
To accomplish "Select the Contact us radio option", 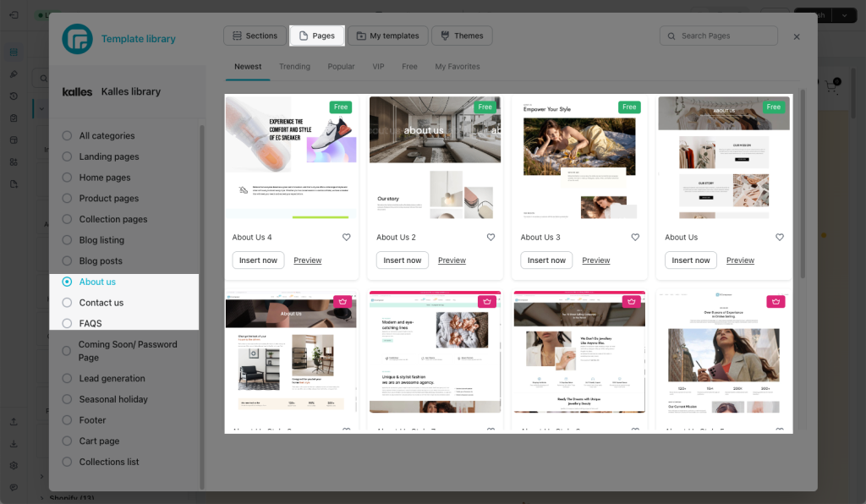I will 67,303.
